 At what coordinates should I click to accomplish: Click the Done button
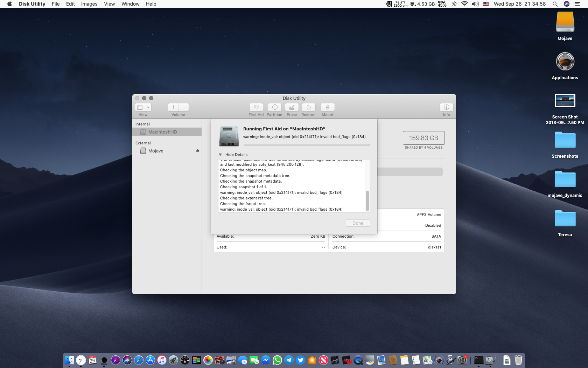pos(358,223)
